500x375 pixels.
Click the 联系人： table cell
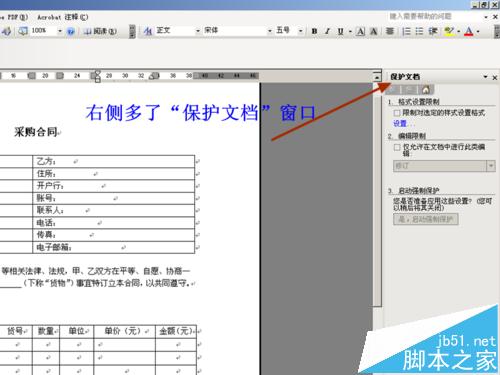point(114,211)
